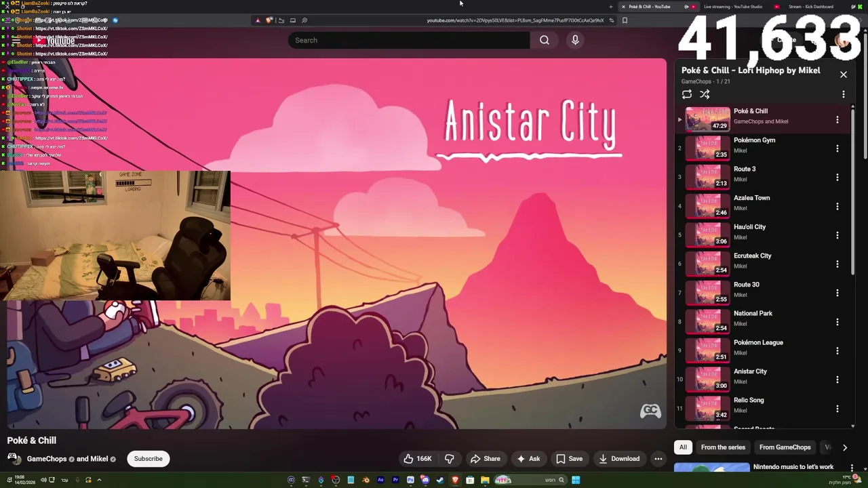Toggle playlist loop
This screenshot has width=868, height=488.
click(x=687, y=95)
